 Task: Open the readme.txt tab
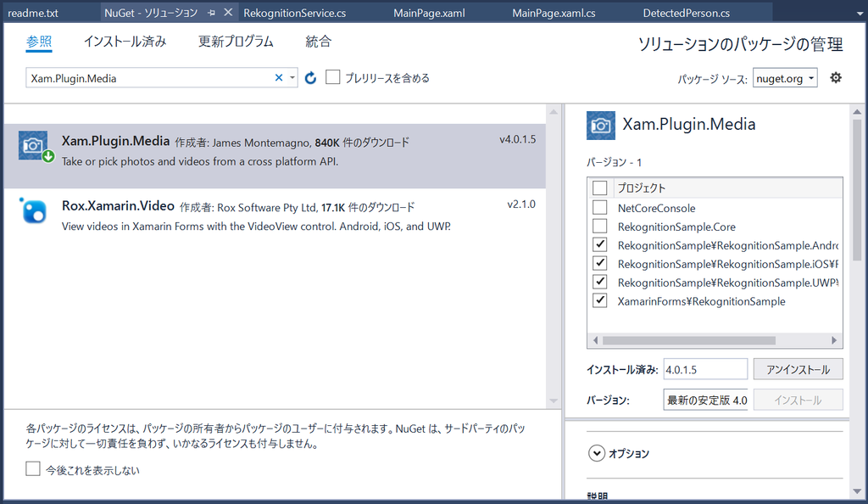(x=33, y=13)
